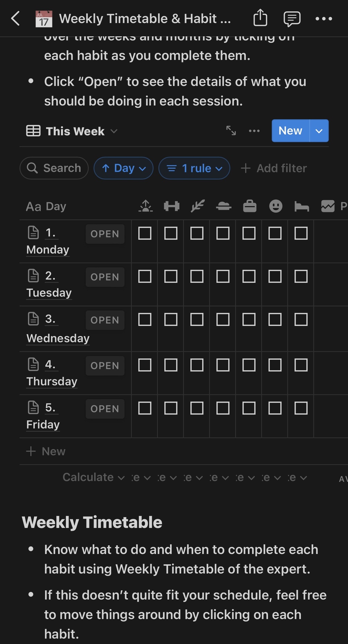
Task: Open the Calculate menu under table
Action: 93,477
